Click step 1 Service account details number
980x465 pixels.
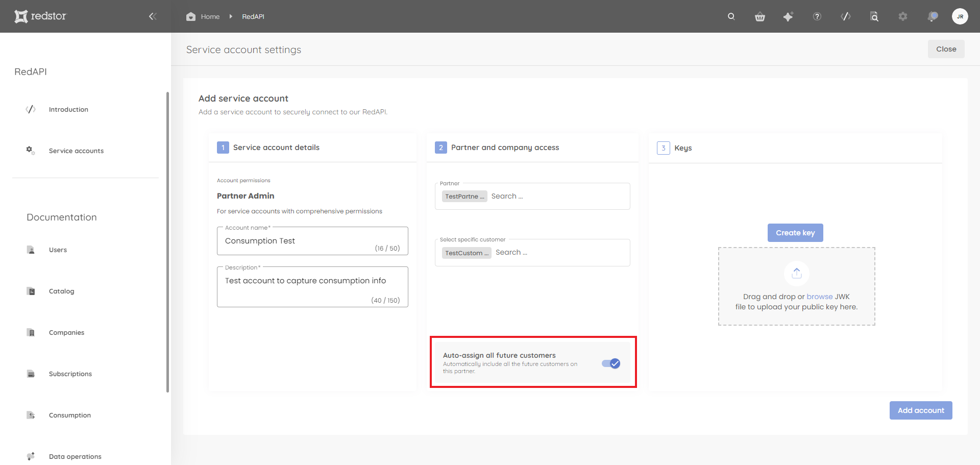[223, 148]
